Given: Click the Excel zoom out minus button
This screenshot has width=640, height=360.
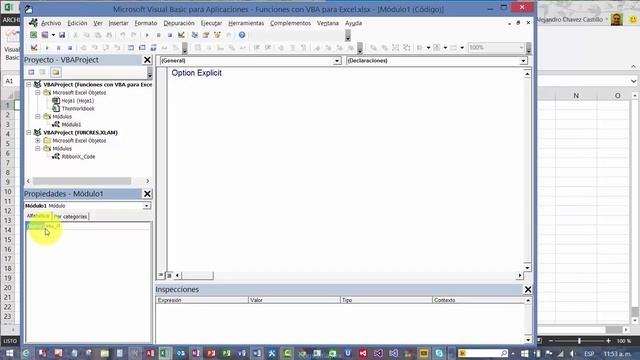Looking at the screenshot, I should [x=551, y=340].
